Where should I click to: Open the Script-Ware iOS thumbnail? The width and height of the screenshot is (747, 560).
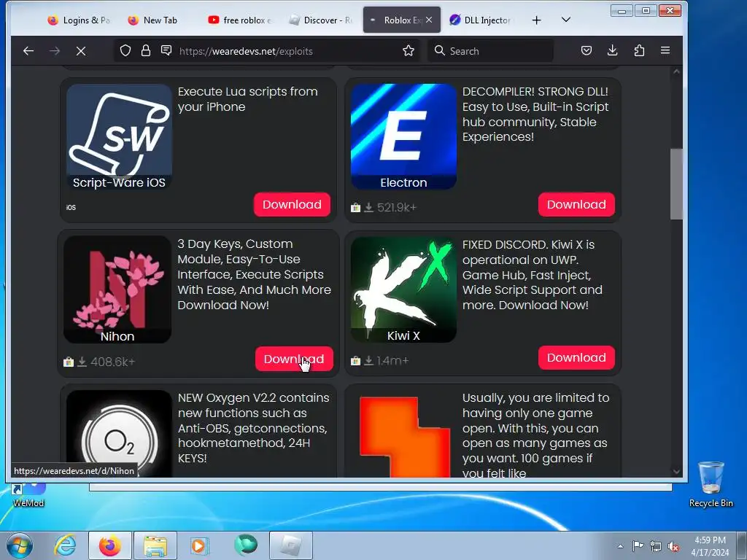click(119, 137)
